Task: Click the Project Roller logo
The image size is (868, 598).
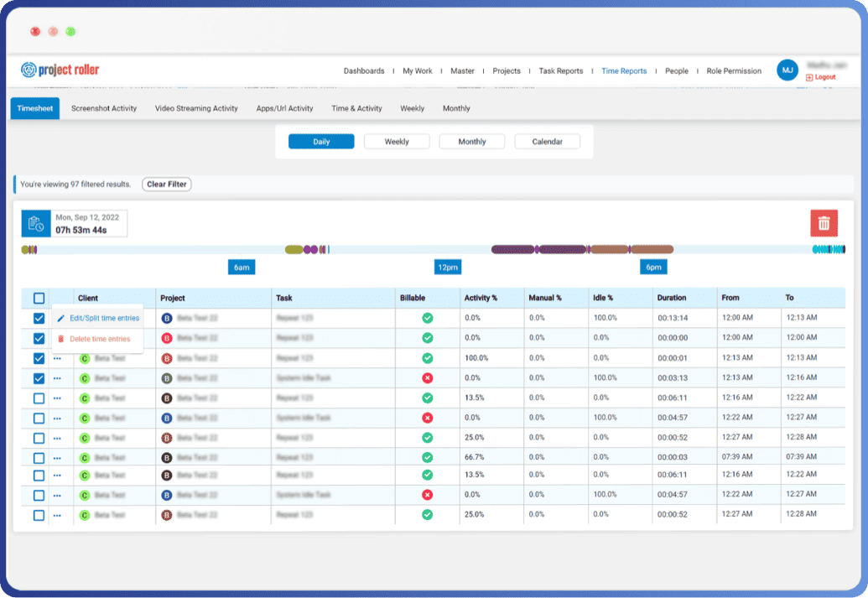Action: click(x=60, y=70)
